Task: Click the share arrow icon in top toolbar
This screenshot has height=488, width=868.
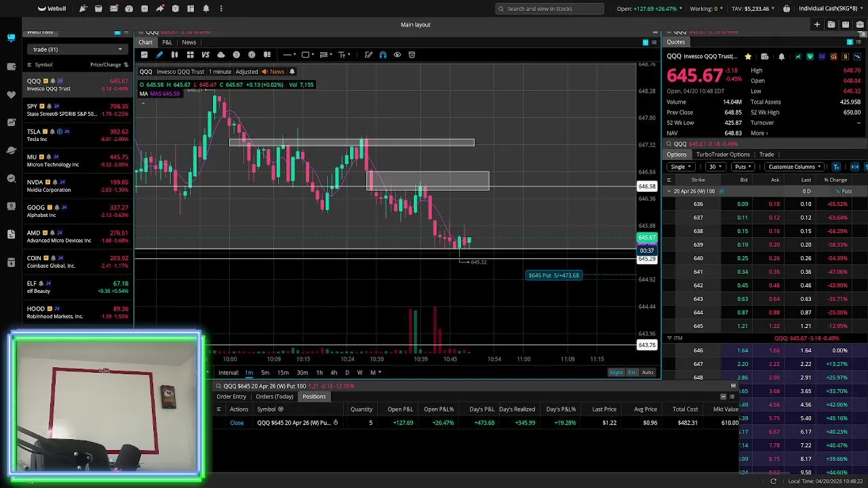Action: pyautogui.click(x=160, y=9)
